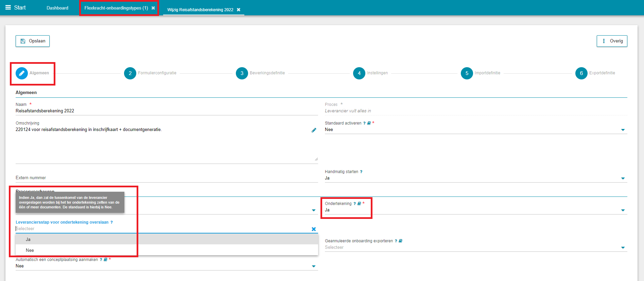
Task: Click the Extern nummer input field
Action: 167,178
